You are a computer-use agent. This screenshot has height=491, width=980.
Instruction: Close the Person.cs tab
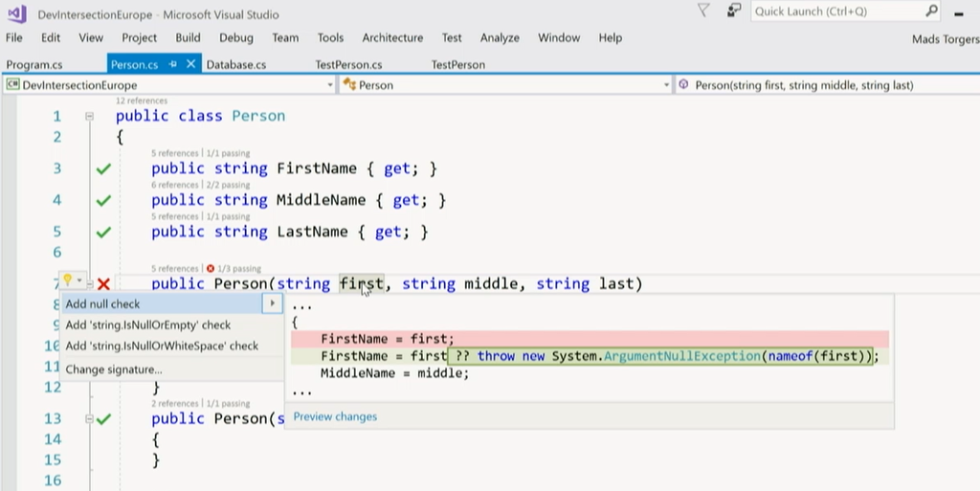coord(190,64)
